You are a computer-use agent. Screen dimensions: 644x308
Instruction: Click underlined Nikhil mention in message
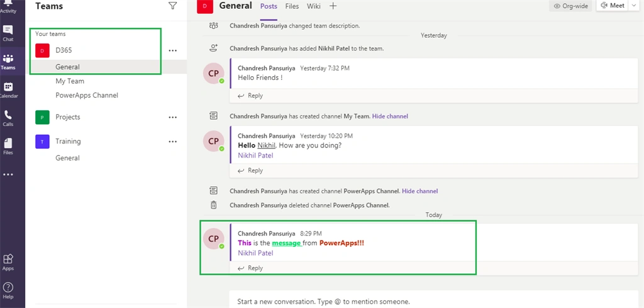point(266,145)
